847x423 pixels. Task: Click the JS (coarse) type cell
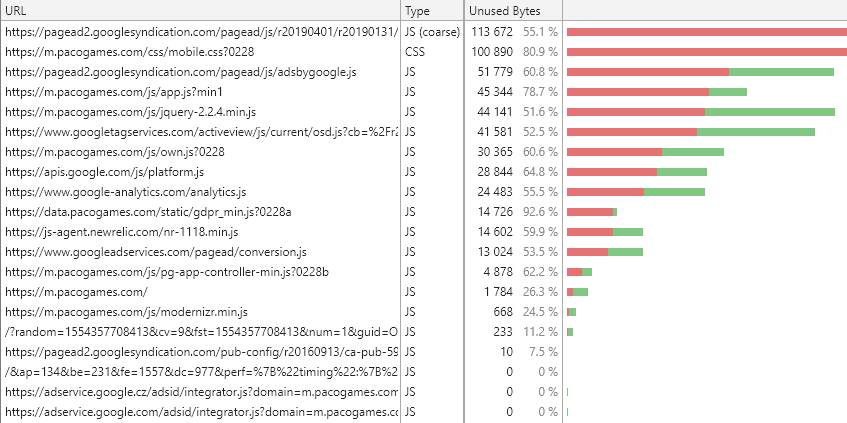point(432,32)
